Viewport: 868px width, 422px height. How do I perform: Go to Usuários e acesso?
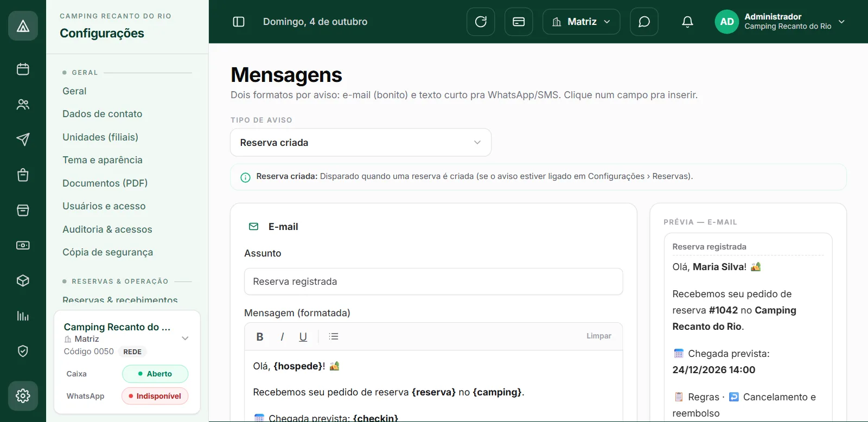104,206
